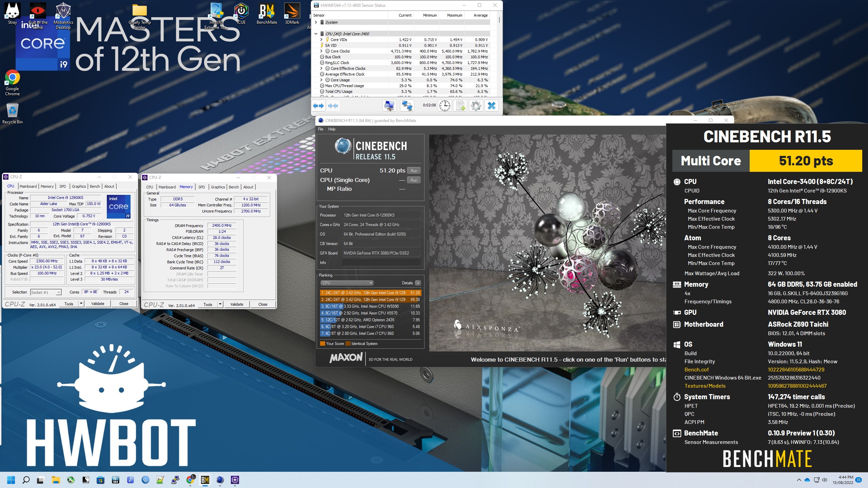Click the BenchMate BM icon in taskbar
The image size is (868, 488).
205,480
